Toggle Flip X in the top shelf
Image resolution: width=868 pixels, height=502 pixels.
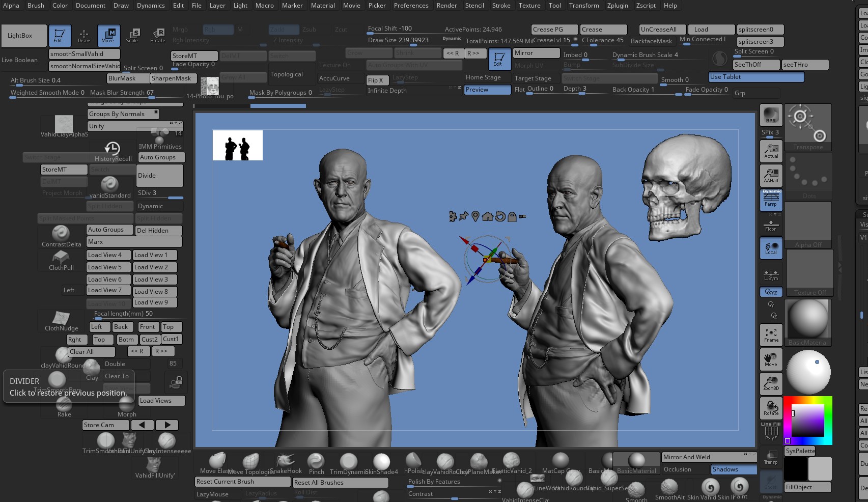[x=377, y=80]
